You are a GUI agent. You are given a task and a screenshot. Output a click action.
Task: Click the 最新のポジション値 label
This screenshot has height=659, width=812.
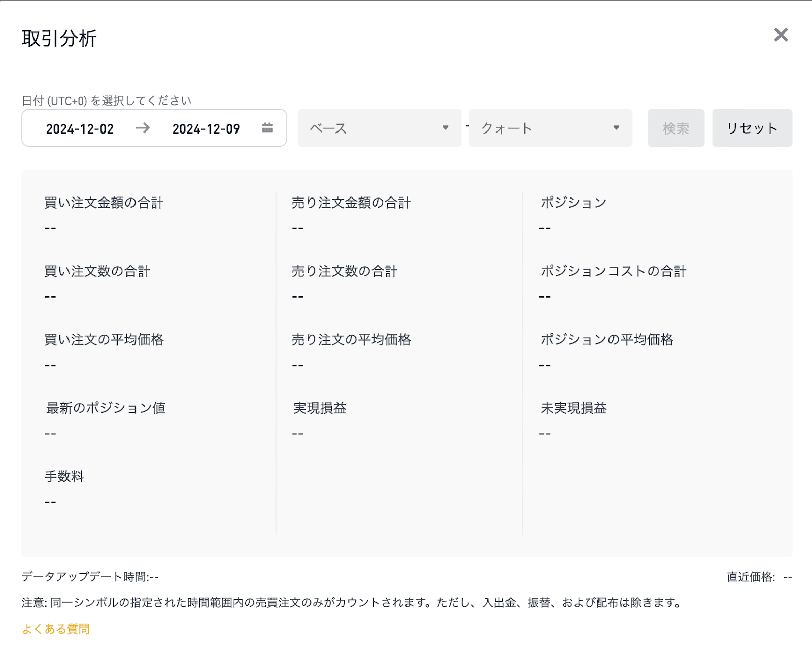(106, 408)
